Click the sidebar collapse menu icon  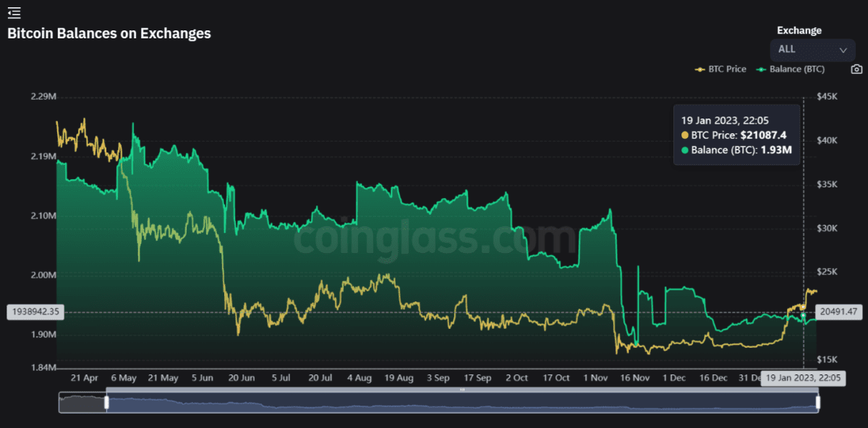[14, 12]
